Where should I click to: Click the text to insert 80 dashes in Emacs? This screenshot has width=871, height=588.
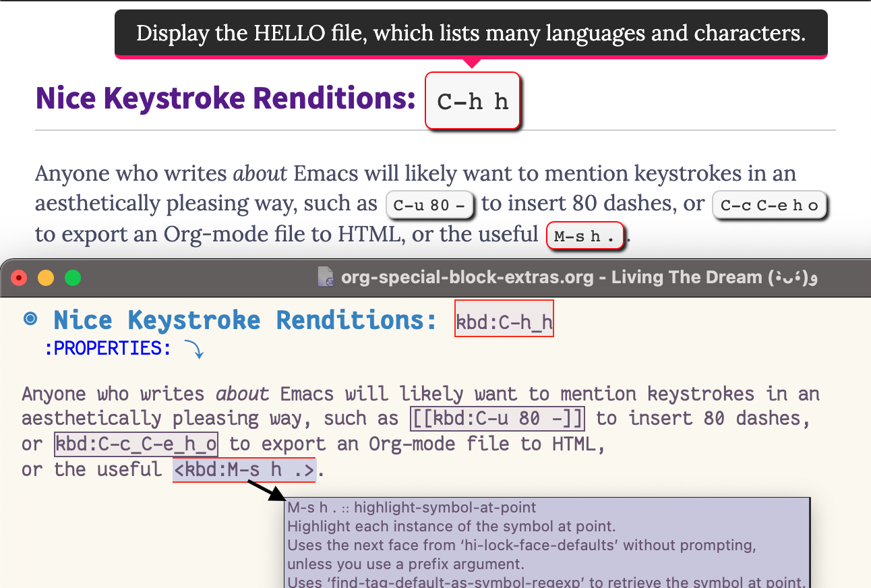[x=702, y=419]
